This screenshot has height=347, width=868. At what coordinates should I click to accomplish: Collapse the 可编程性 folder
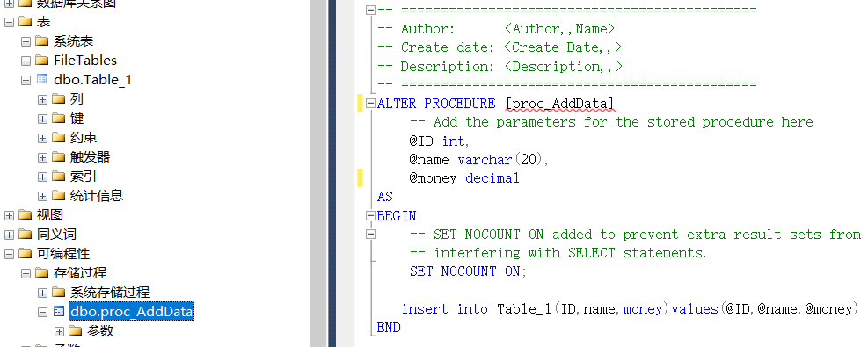pyautogui.click(x=9, y=254)
